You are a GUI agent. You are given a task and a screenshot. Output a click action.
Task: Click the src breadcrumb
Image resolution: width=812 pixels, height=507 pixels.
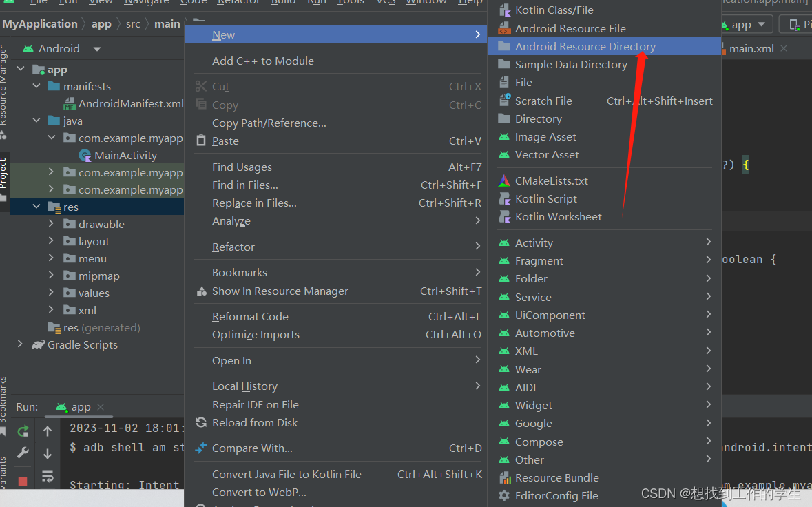[133, 24]
